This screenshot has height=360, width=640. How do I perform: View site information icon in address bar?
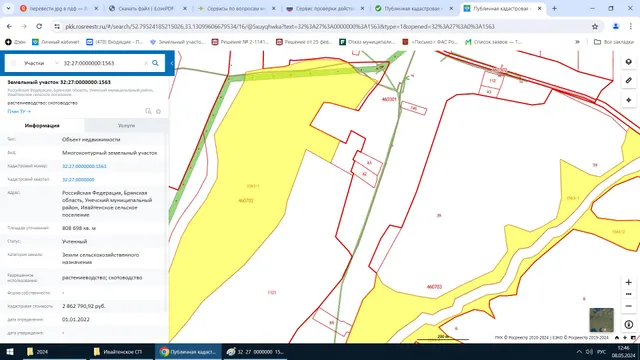57,27
